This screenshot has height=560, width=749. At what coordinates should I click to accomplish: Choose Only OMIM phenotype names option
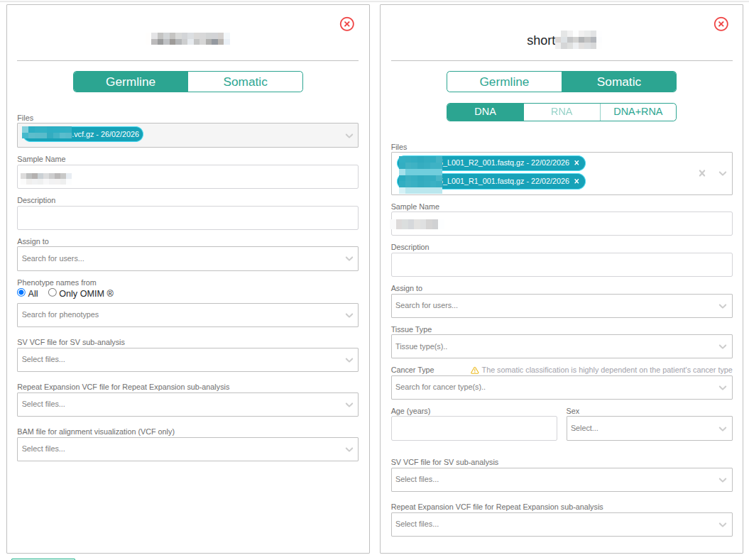[53, 293]
